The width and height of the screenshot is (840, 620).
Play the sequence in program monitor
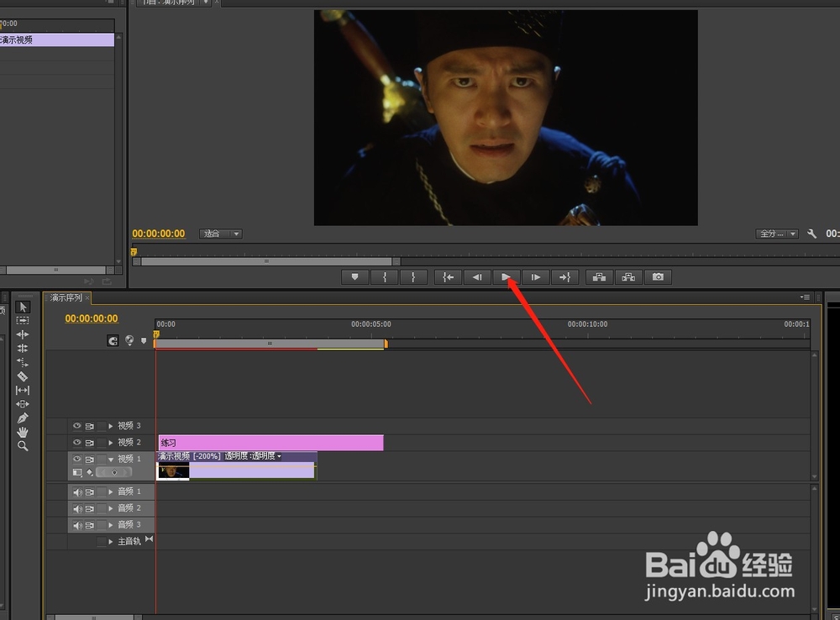pyautogui.click(x=506, y=277)
